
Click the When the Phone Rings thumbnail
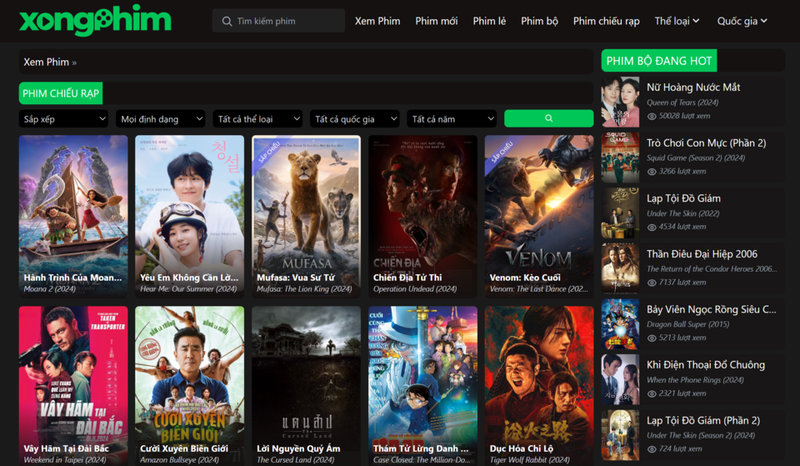(x=620, y=380)
